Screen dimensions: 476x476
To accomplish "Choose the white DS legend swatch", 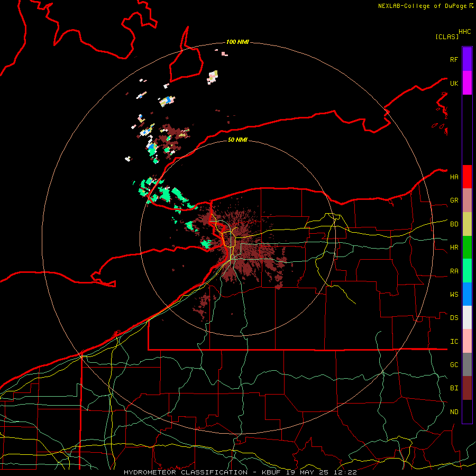I will click(467, 317).
